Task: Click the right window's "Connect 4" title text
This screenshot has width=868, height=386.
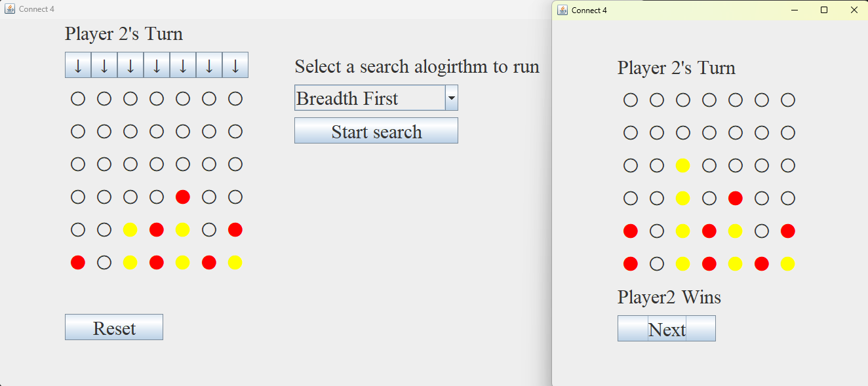Action: [x=589, y=10]
